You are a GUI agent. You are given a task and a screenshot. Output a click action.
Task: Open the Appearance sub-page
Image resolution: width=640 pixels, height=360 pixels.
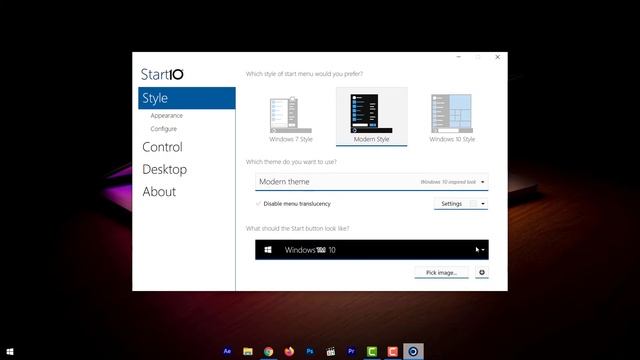[167, 116]
